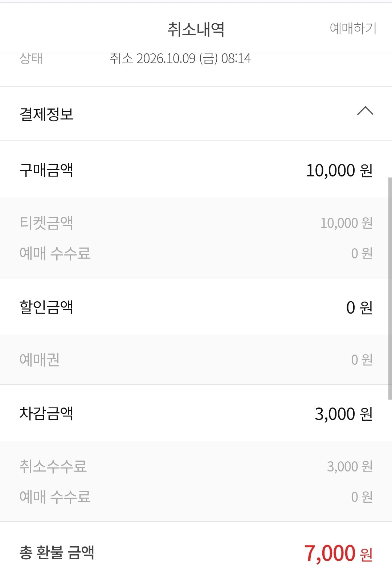Tap the 예매 수수료 row under 티켓금액
Screen dimensions: 392x580
click(196, 253)
